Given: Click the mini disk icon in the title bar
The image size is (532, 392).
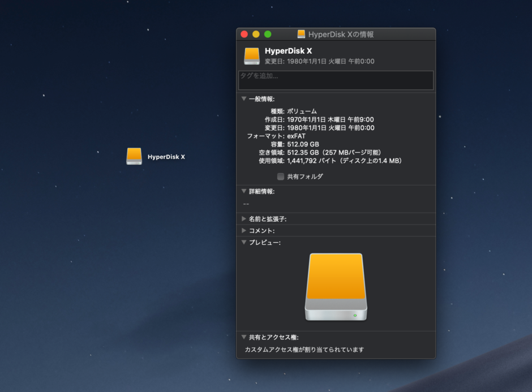Looking at the screenshot, I should click(302, 34).
